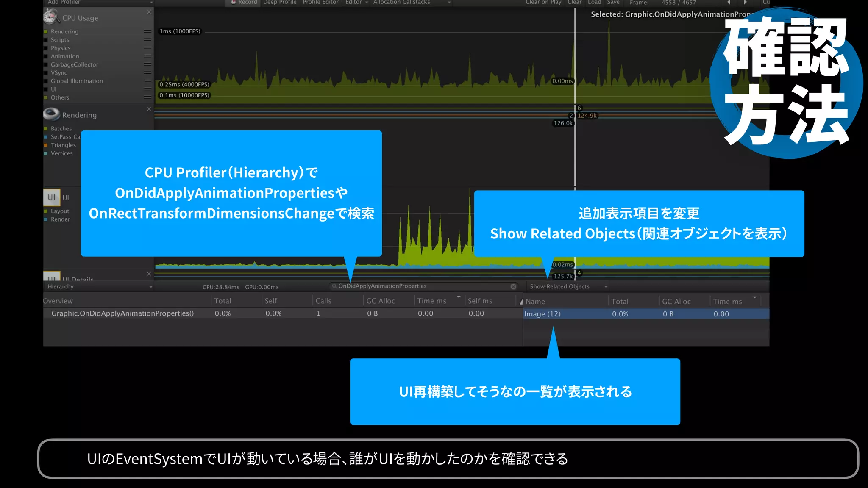868x488 pixels.
Task: Step to the next frame
Action: click(x=745, y=3)
